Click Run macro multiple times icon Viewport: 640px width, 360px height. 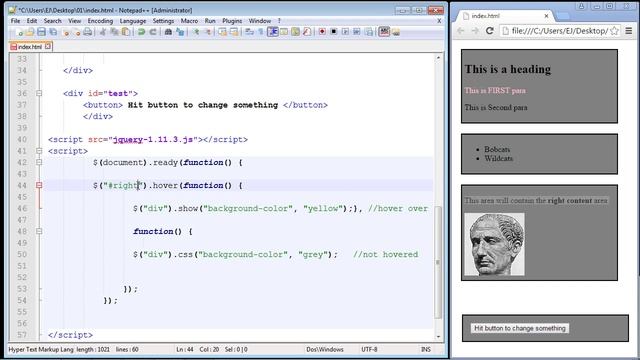pyautogui.click(x=357, y=32)
